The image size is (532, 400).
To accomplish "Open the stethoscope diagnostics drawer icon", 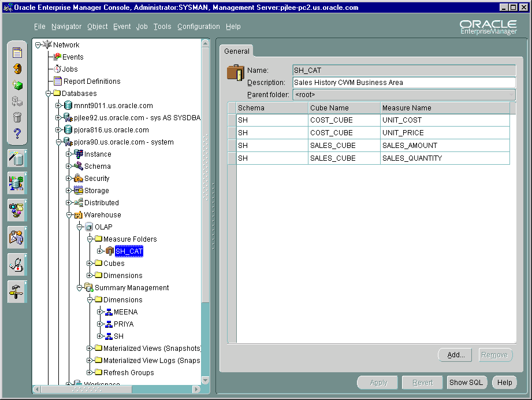I will [x=17, y=264].
